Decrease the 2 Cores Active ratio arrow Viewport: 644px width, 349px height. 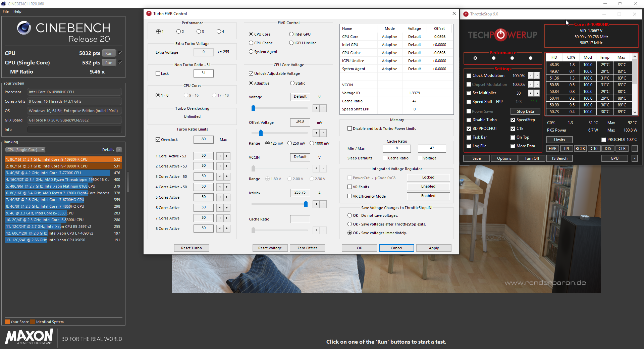pos(220,166)
